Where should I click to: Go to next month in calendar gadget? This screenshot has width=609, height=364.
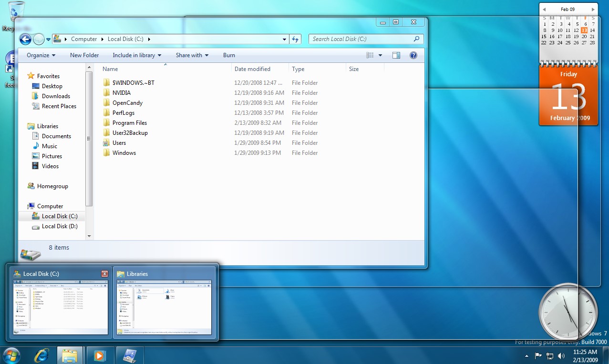click(x=593, y=10)
